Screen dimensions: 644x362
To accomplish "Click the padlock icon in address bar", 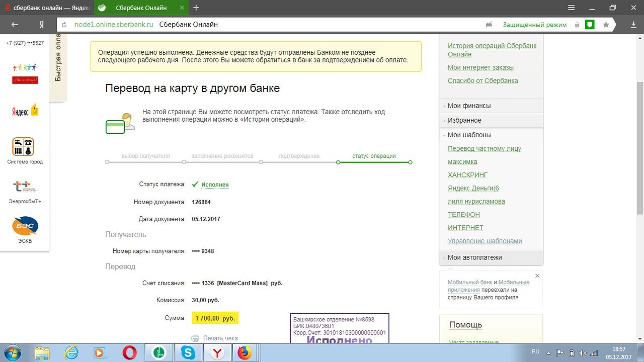I will [577, 25].
